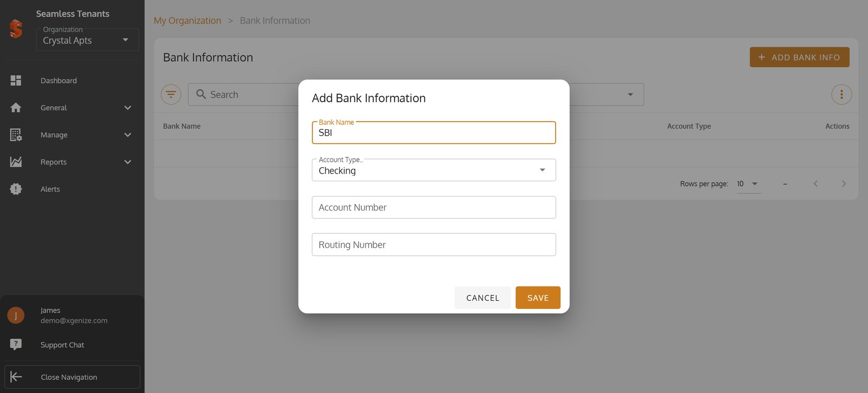Click the Close Navigation arrow icon
The height and width of the screenshot is (393, 868).
(x=16, y=377)
